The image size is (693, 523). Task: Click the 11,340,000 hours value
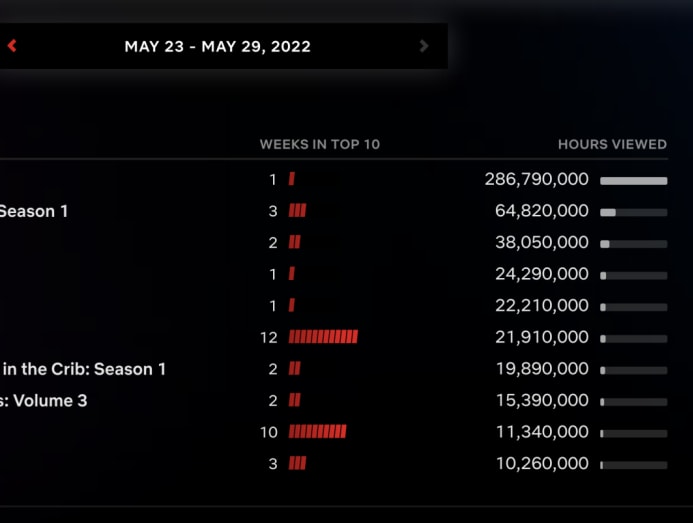(x=542, y=432)
